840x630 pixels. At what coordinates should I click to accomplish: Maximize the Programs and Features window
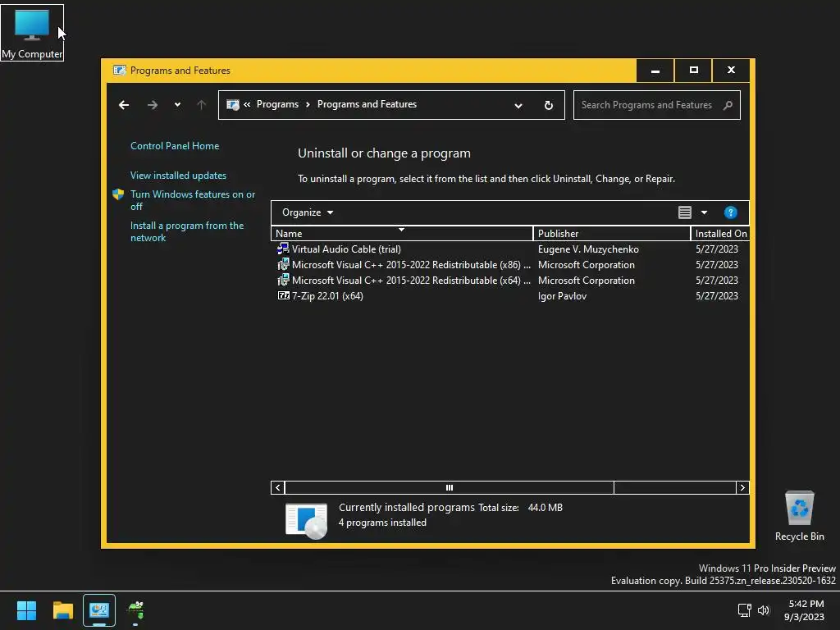click(693, 71)
